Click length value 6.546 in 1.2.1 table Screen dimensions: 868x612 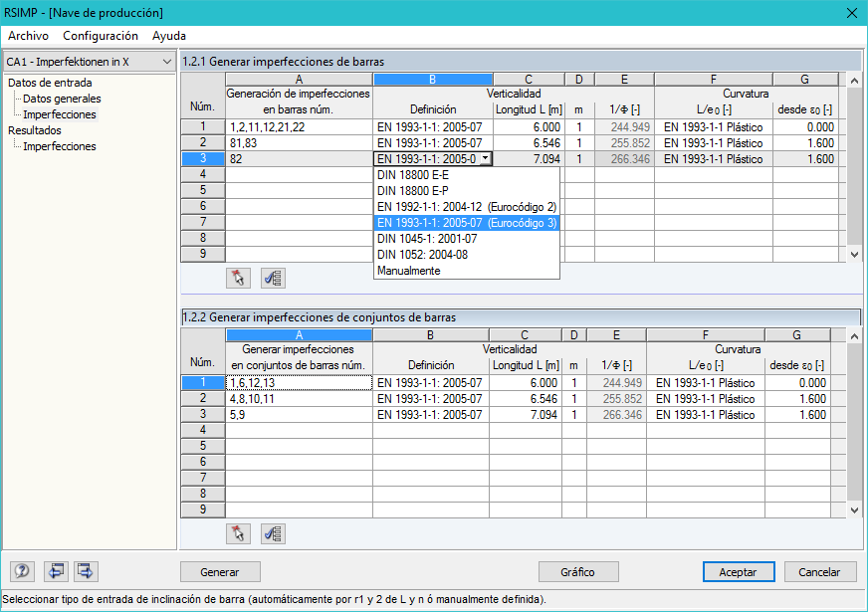coord(529,143)
